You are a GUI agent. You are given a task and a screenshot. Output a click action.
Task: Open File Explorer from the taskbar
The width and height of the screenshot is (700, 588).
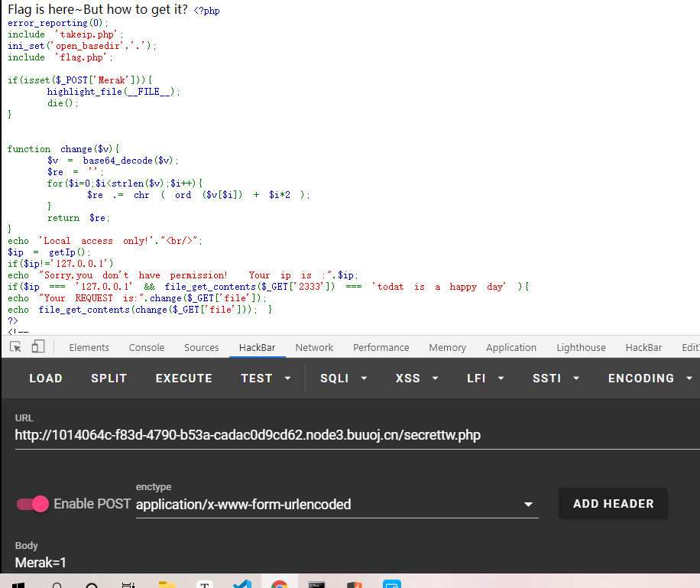167,585
